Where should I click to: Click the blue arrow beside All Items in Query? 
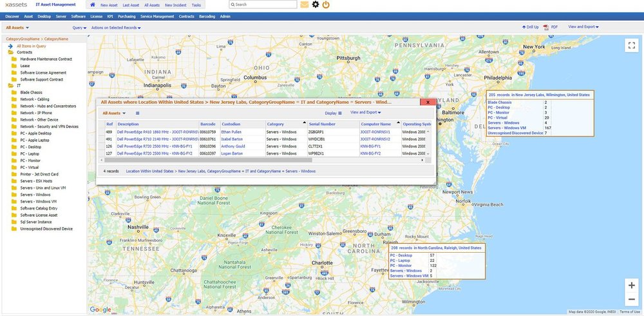pyautogui.click(x=11, y=46)
